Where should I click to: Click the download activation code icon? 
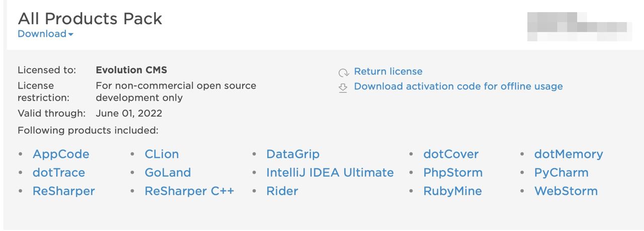pos(343,88)
